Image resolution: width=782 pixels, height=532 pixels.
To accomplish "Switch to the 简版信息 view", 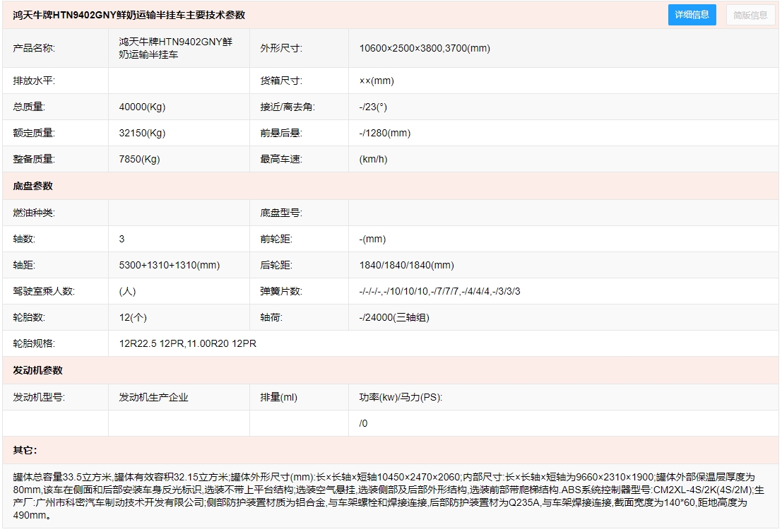I will [750, 15].
